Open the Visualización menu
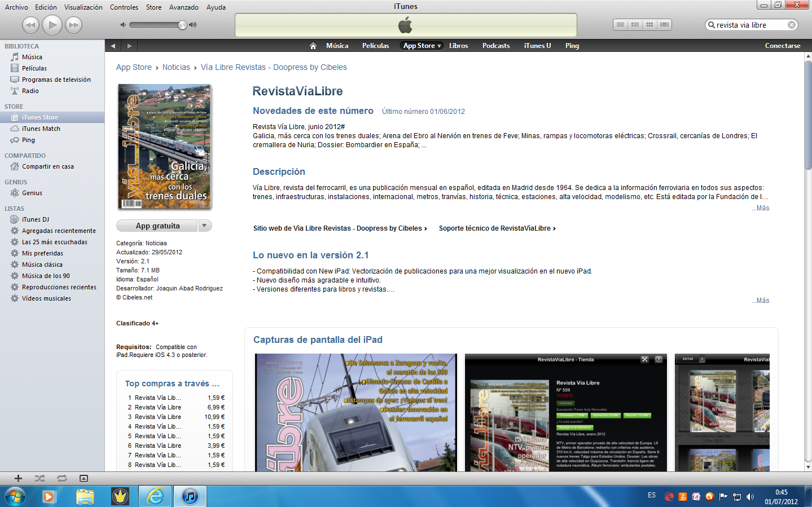Image resolution: width=812 pixels, height=507 pixels. tap(83, 7)
